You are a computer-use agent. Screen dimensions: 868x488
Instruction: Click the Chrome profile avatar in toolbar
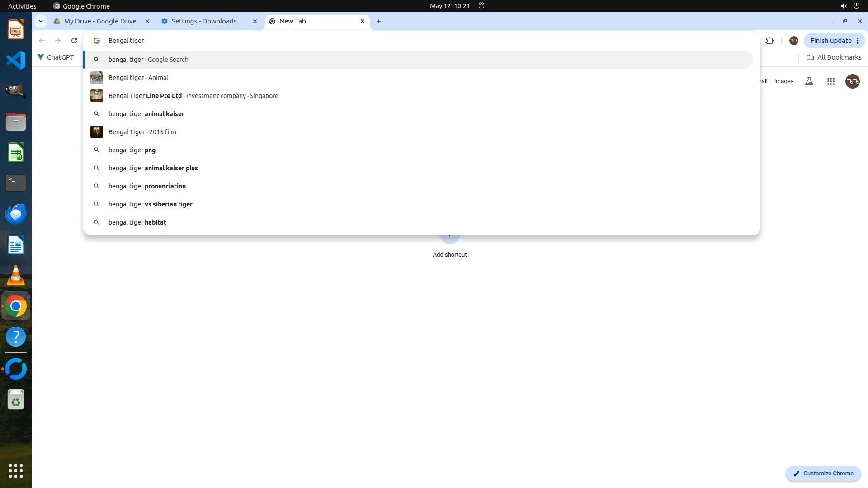(793, 41)
